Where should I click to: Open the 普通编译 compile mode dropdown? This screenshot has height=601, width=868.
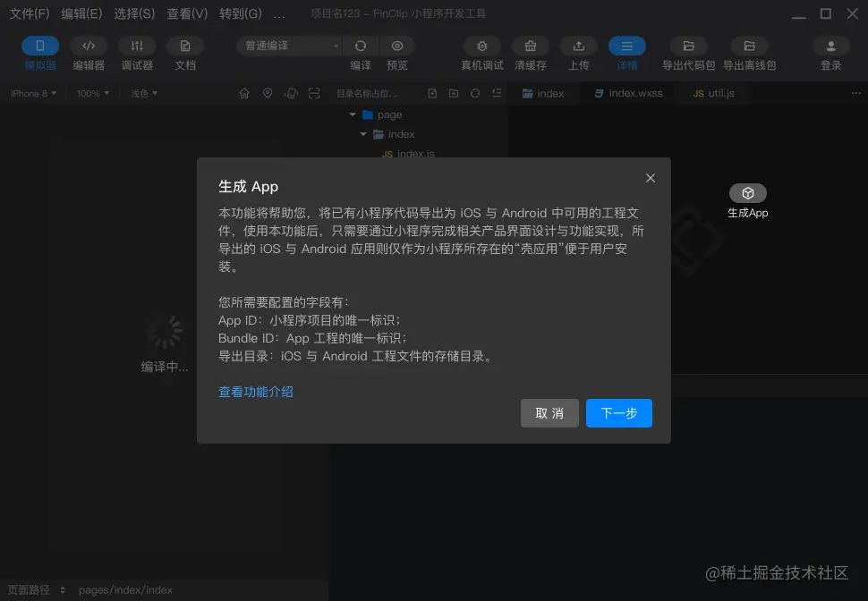288,45
